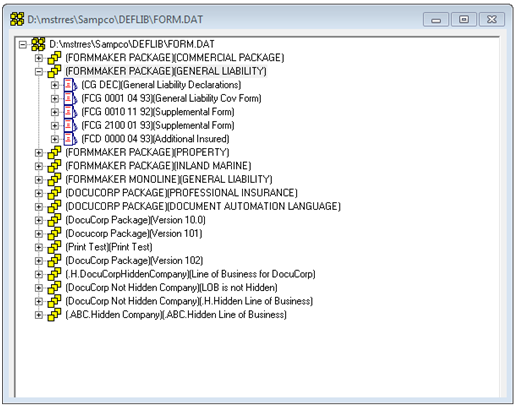Click the INLAND MARINE group icon
Image resolution: width=518 pixels, height=407 pixels.
click(x=54, y=166)
